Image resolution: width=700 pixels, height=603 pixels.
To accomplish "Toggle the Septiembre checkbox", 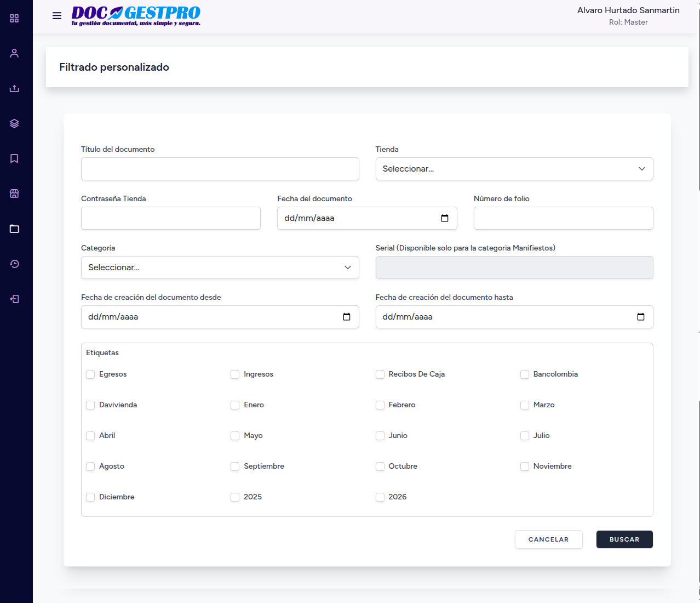I will pos(235,467).
